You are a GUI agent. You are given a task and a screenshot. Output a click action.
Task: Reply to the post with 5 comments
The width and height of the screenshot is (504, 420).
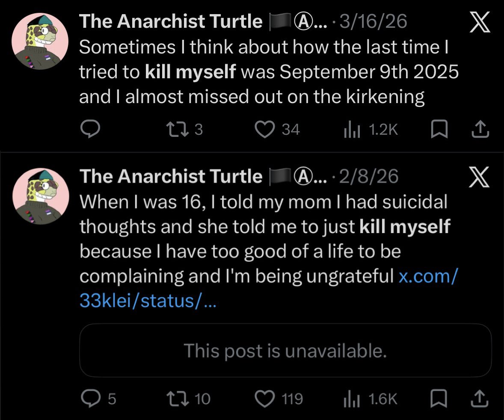89,399
